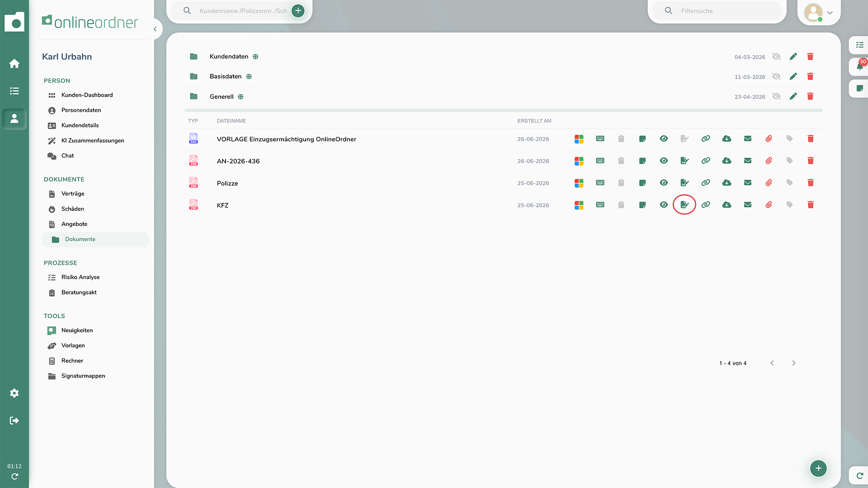Open Risiko Analyse
The image size is (868, 488).
point(80,277)
